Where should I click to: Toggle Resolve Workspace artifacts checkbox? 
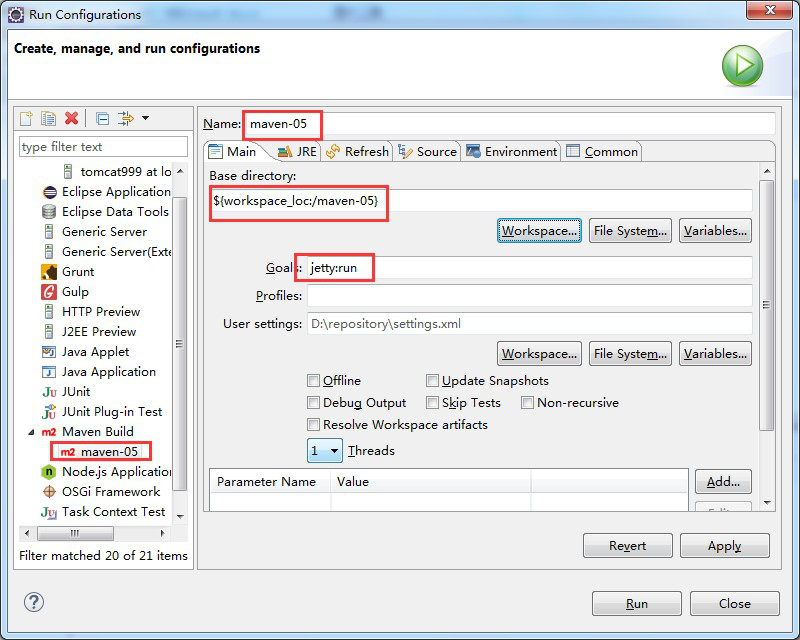point(314,425)
